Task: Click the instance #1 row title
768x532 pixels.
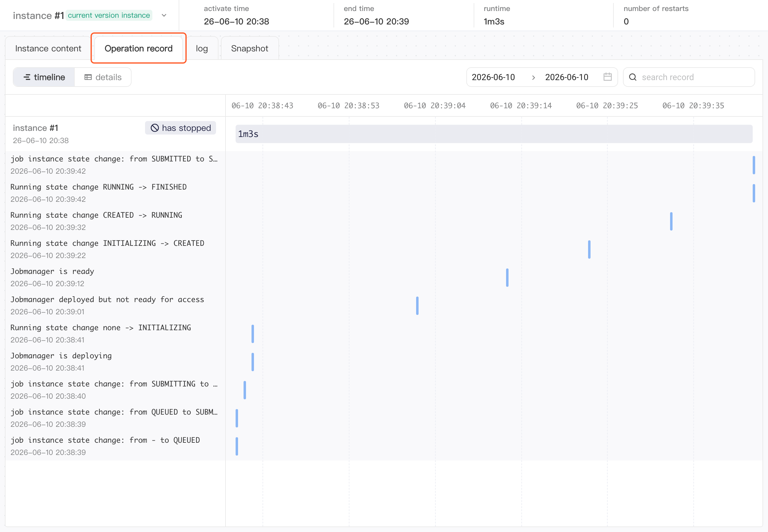Action: point(35,128)
